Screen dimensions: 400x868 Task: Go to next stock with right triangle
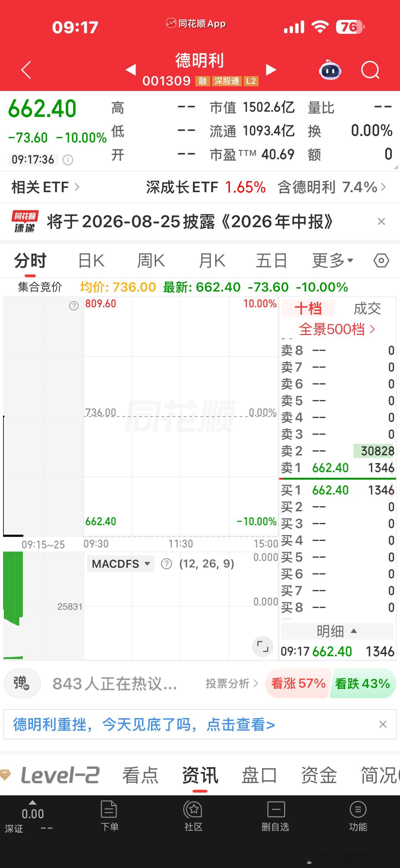point(271,70)
